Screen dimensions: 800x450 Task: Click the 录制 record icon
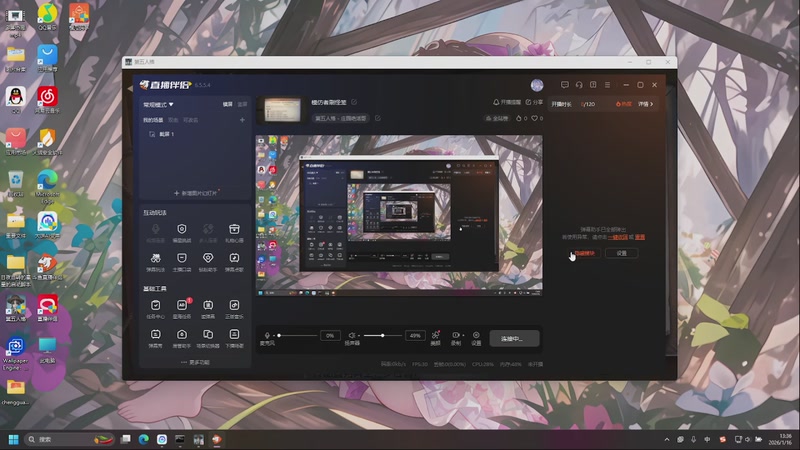(456, 335)
